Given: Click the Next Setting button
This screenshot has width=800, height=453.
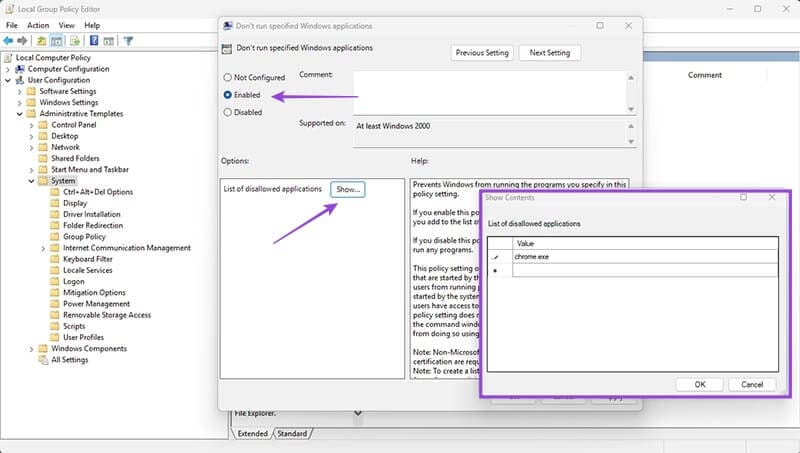Looking at the screenshot, I should point(551,53).
